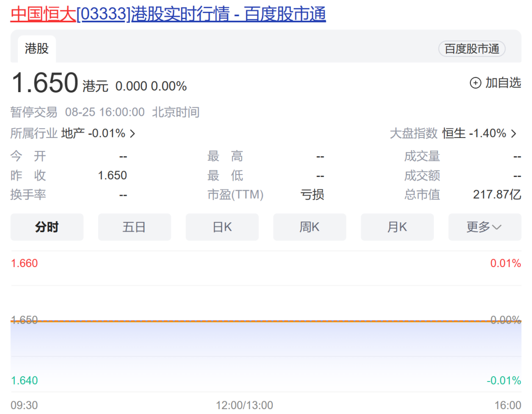The height and width of the screenshot is (414, 532).
Task: Click the 暂停交易 trading status label
Action: tap(33, 112)
